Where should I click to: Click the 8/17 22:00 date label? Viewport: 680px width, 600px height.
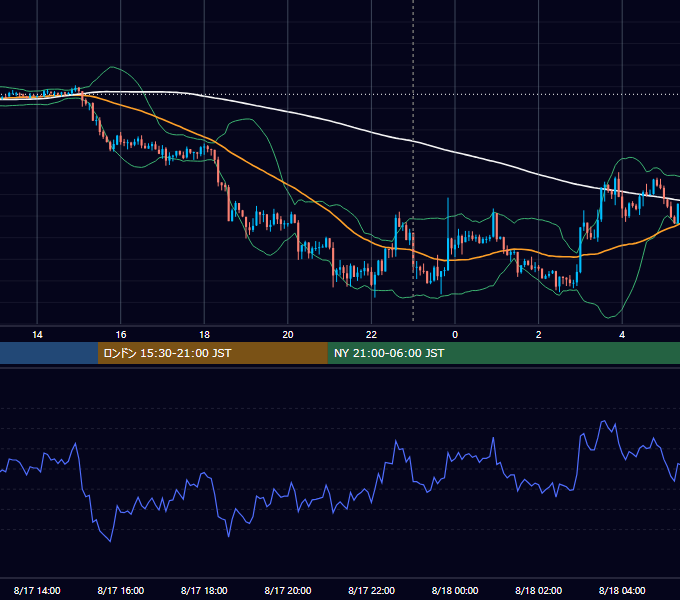point(371,590)
